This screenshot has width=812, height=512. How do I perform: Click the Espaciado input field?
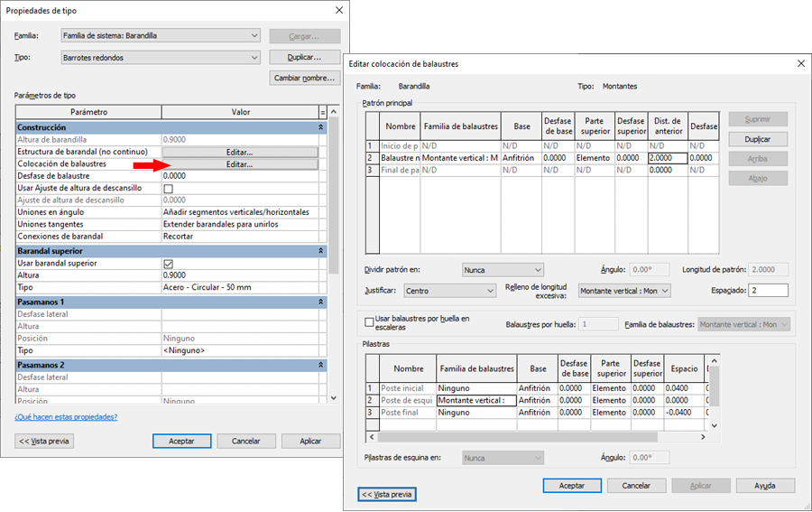pyautogui.click(x=768, y=291)
